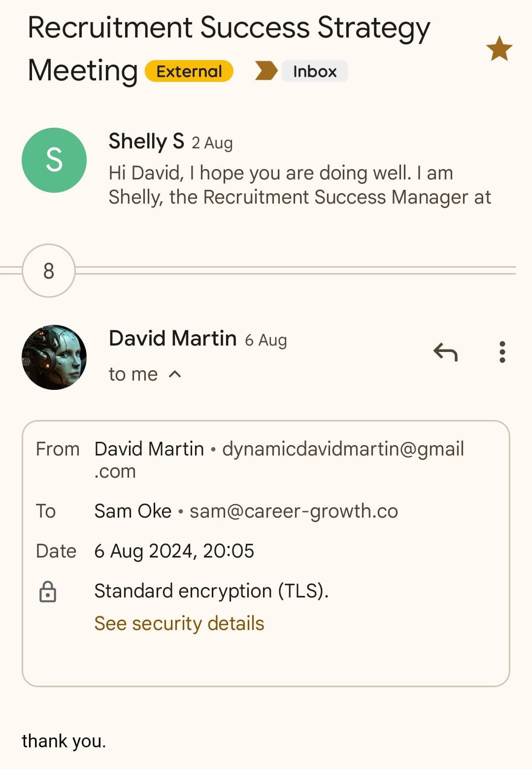Click the David Martin sender name header

point(172,339)
